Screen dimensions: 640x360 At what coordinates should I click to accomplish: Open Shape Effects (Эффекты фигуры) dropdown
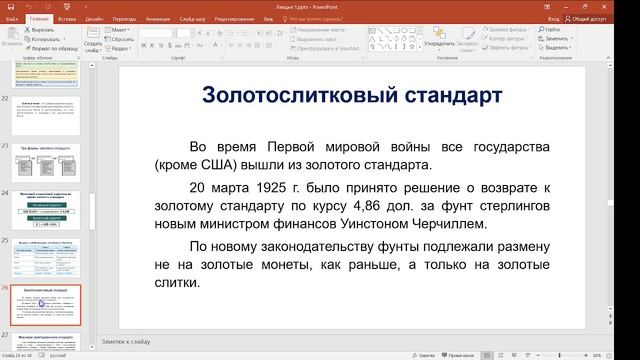[x=506, y=47]
